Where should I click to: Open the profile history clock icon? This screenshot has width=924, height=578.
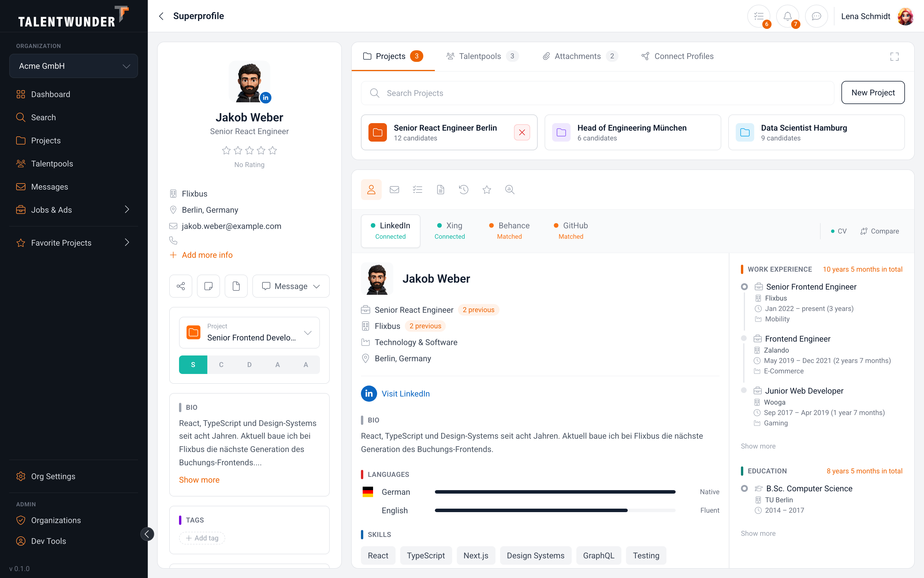[x=463, y=190]
